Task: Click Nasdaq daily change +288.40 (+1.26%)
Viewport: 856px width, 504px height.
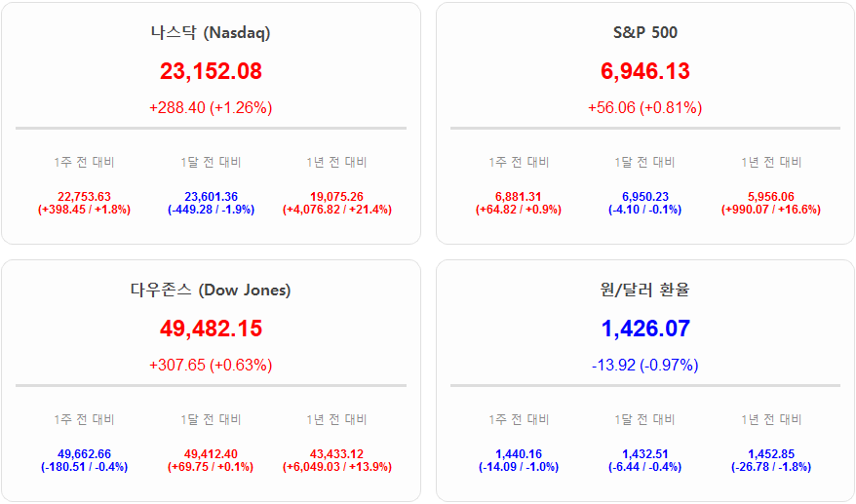Action: [211, 108]
